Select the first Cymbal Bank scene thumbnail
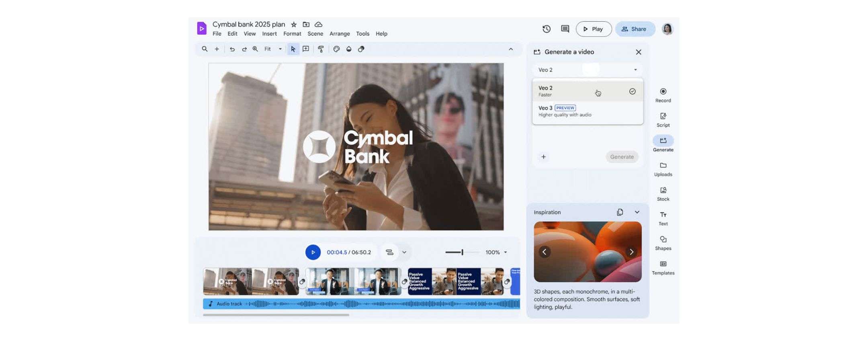Image resolution: width=868 pixels, height=341 pixels. pyautogui.click(x=251, y=281)
